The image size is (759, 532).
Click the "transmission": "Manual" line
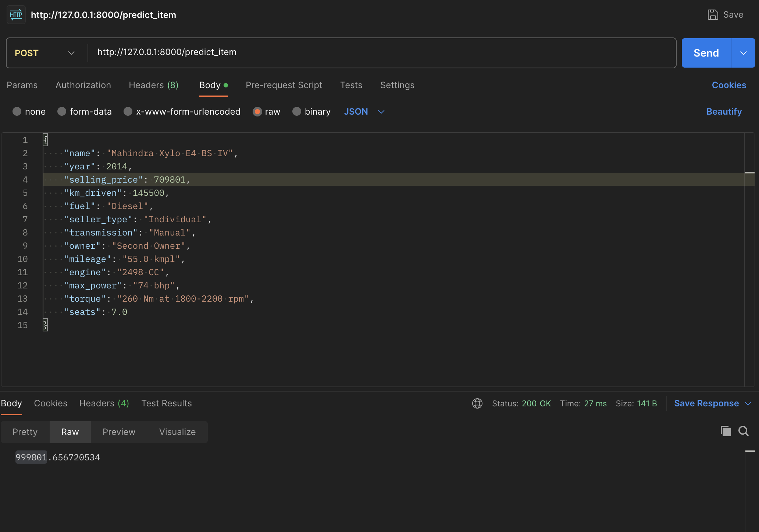pyautogui.click(x=393, y=233)
